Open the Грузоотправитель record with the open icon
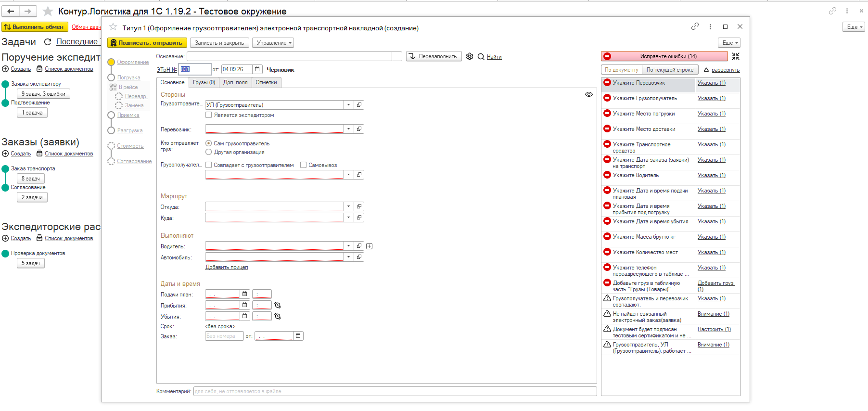Screen dimensions: 868x411 tap(359, 105)
